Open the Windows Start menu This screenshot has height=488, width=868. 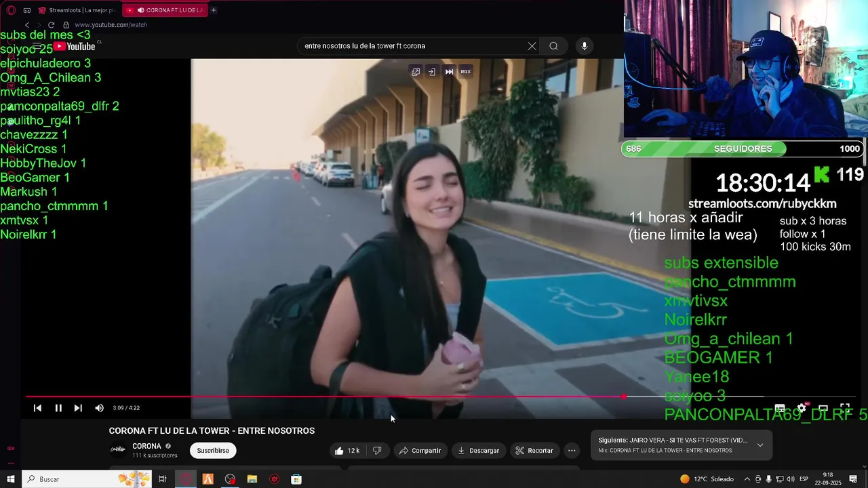[x=11, y=479]
